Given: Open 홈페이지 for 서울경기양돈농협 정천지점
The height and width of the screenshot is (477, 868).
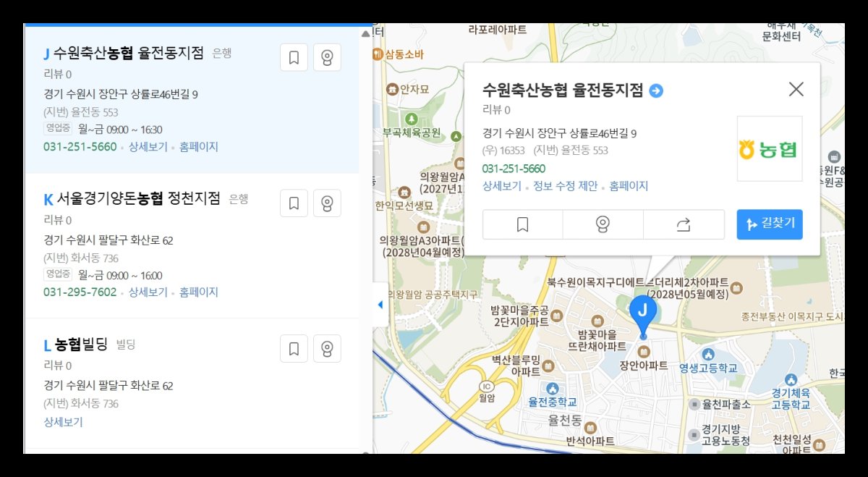Looking at the screenshot, I should [x=199, y=292].
